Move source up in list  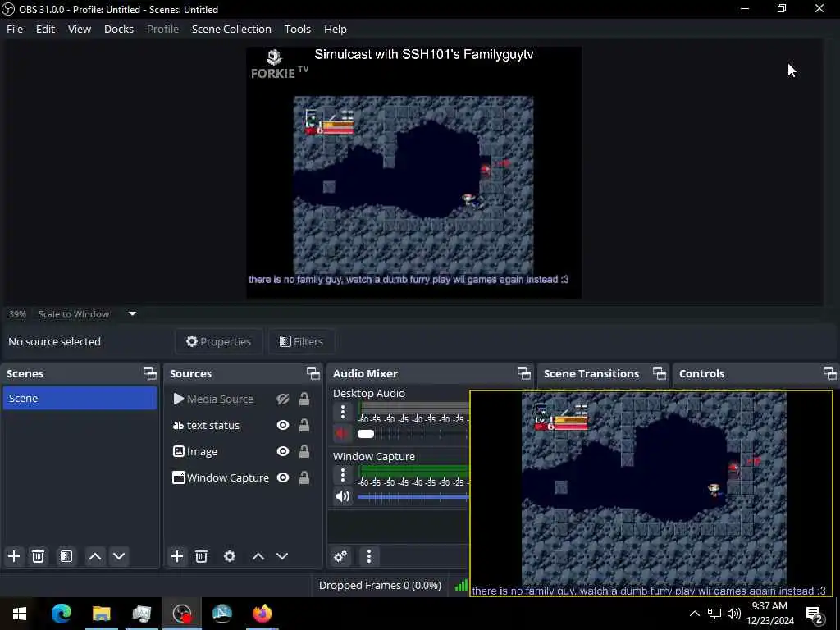[x=258, y=556]
